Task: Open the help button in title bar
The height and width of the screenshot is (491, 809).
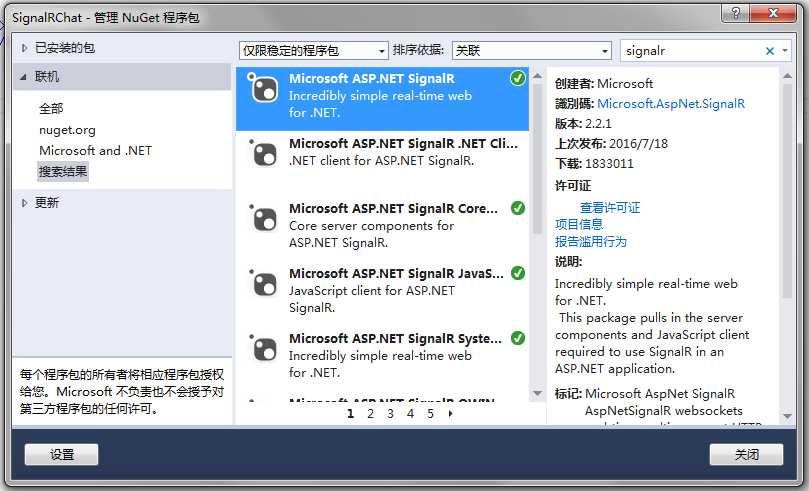Action: (736, 13)
